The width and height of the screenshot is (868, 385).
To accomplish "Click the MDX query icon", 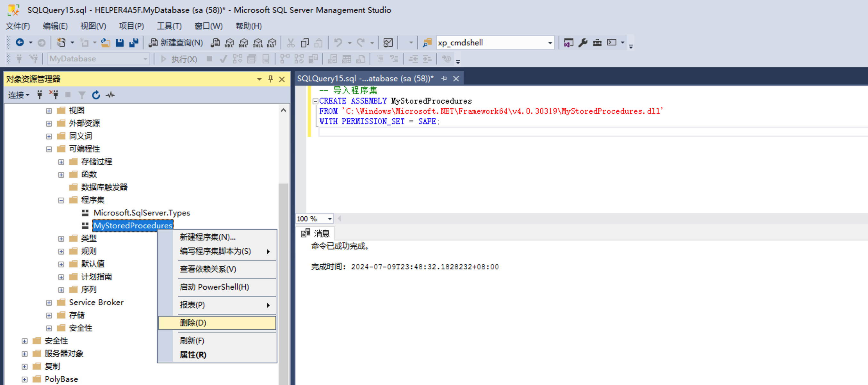I will coord(229,43).
